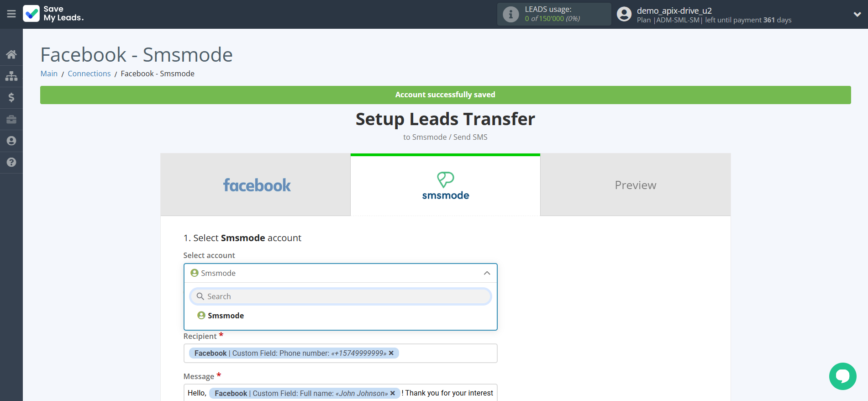Expand the user account menu chevron
The height and width of the screenshot is (401, 868).
pos(857,14)
